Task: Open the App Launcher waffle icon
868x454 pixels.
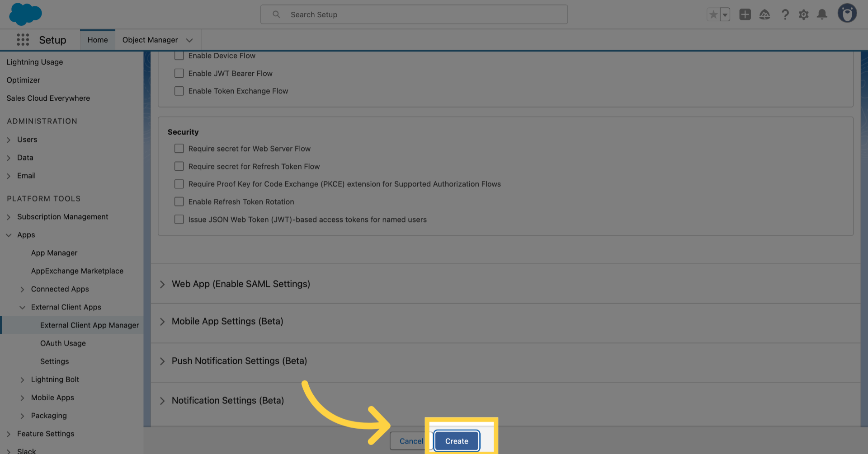Action: click(23, 40)
